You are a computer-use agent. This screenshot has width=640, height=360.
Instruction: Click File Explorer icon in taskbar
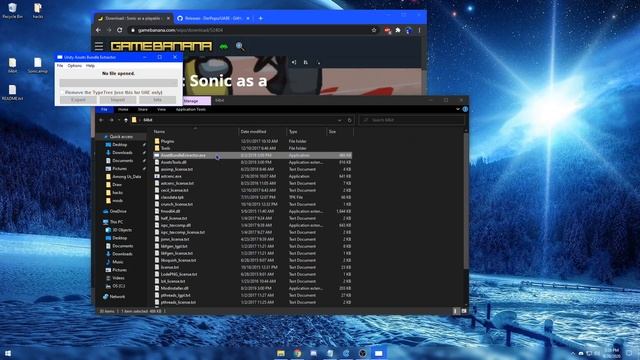(281, 353)
